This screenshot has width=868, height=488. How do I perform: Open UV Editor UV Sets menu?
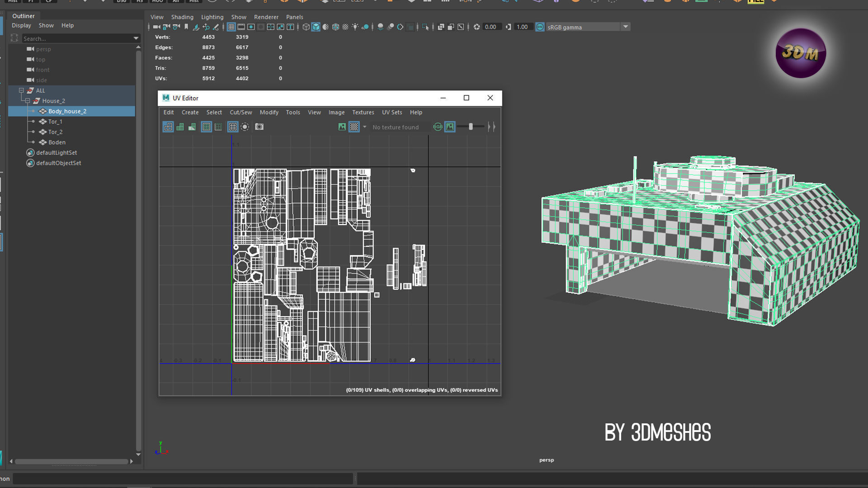click(392, 113)
